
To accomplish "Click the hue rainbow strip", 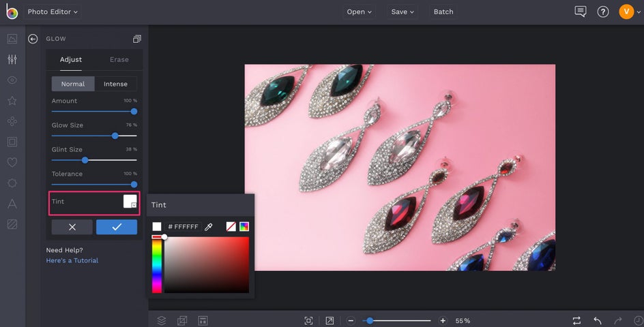I will coord(157,264).
